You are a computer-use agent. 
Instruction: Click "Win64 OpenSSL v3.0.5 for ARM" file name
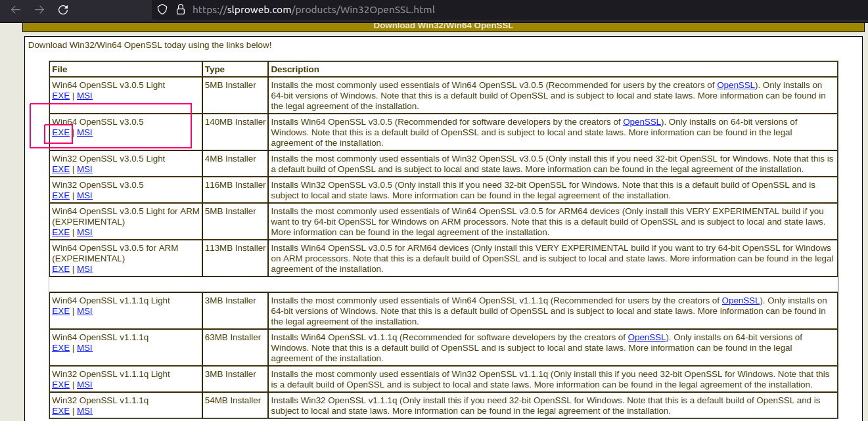tap(115, 248)
